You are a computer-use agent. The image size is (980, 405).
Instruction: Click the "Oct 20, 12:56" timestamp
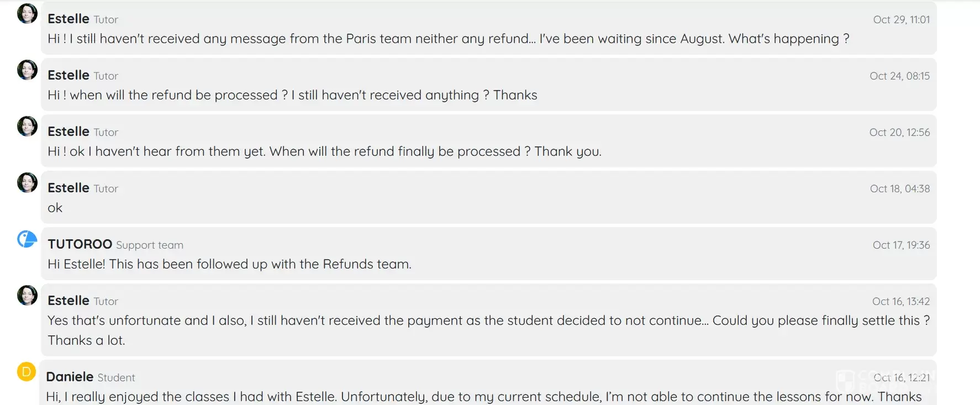[899, 133]
